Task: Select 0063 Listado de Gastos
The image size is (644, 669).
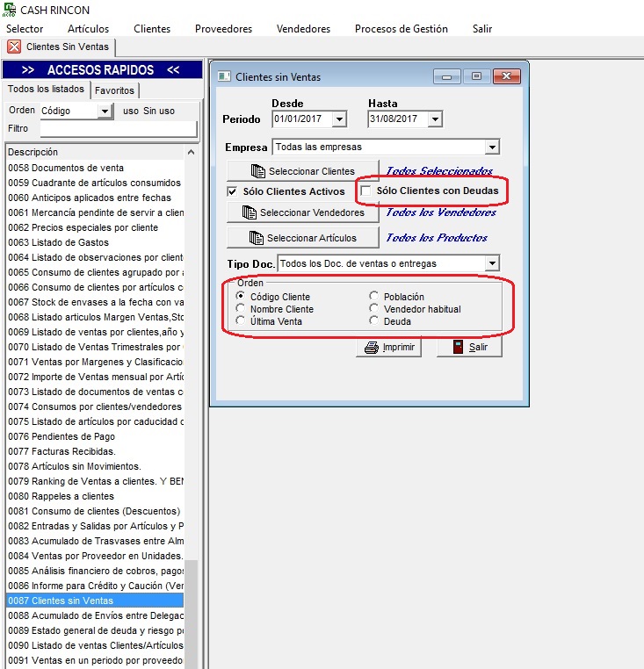Action: pos(95,242)
